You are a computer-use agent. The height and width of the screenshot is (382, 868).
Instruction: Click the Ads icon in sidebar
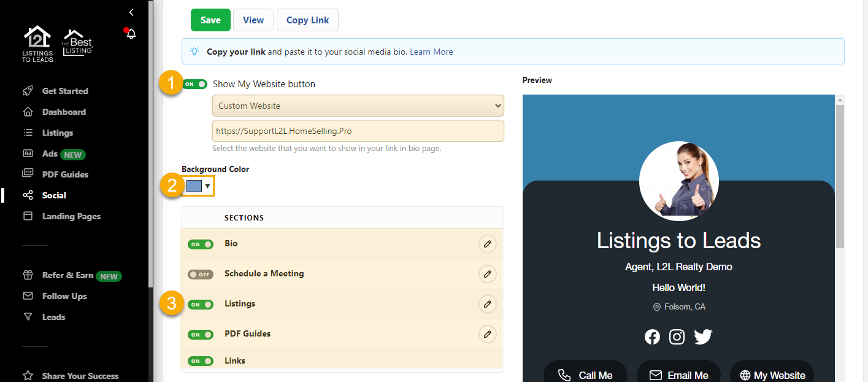coord(28,154)
